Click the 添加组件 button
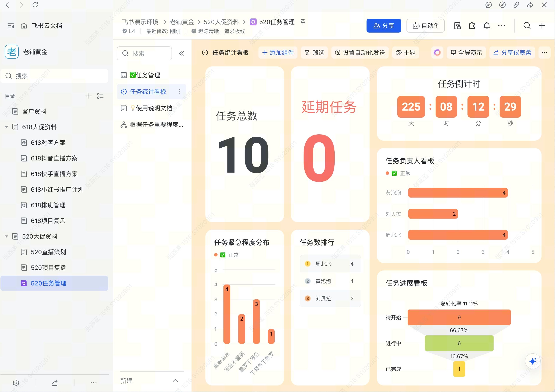This screenshot has height=392, width=555. pos(278,53)
